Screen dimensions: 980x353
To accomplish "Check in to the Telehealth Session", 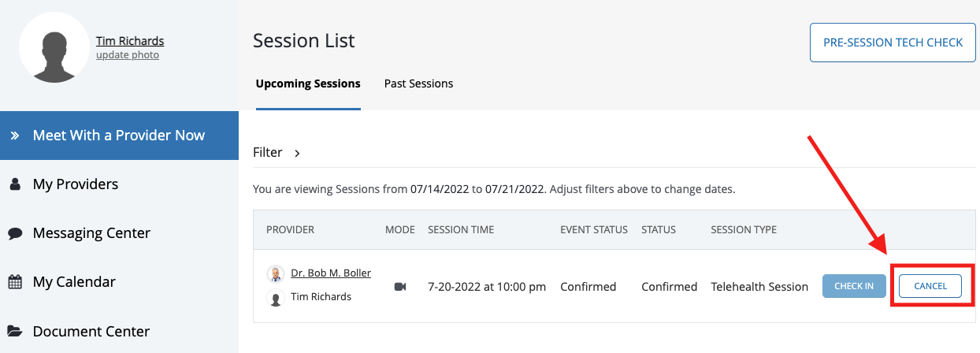I will click(x=854, y=286).
